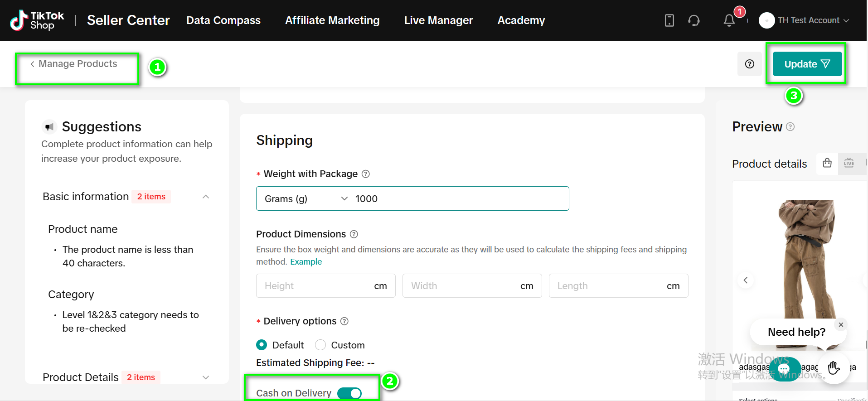Screen dimensions: 868x401
Task: Expand the Product Details section
Action: pos(206,377)
